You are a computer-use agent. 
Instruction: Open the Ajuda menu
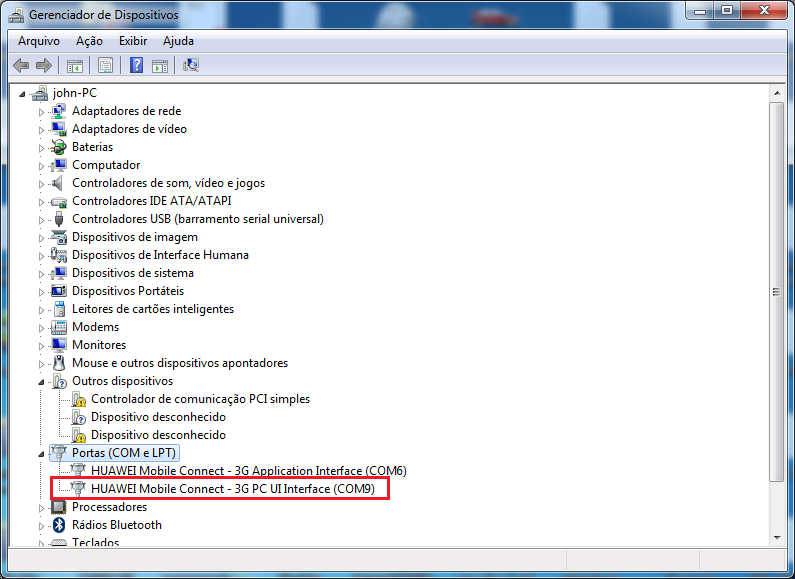tap(178, 41)
